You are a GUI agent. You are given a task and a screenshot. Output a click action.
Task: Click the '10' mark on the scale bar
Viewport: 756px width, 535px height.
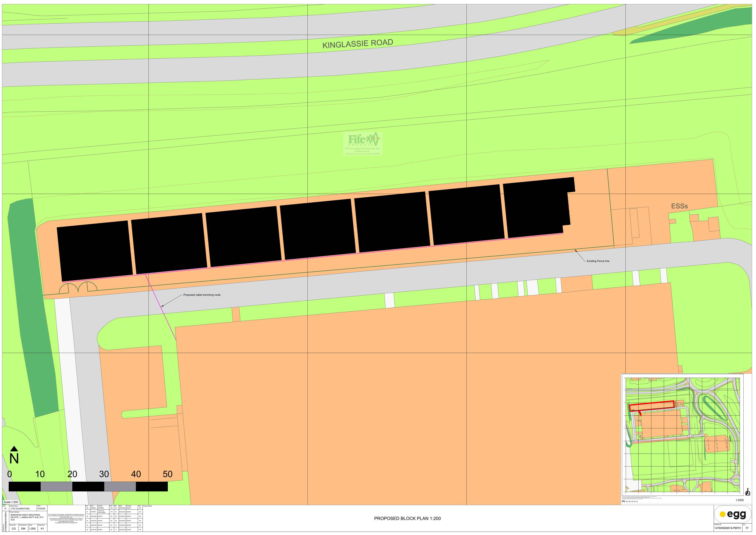[x=40, y=474]
